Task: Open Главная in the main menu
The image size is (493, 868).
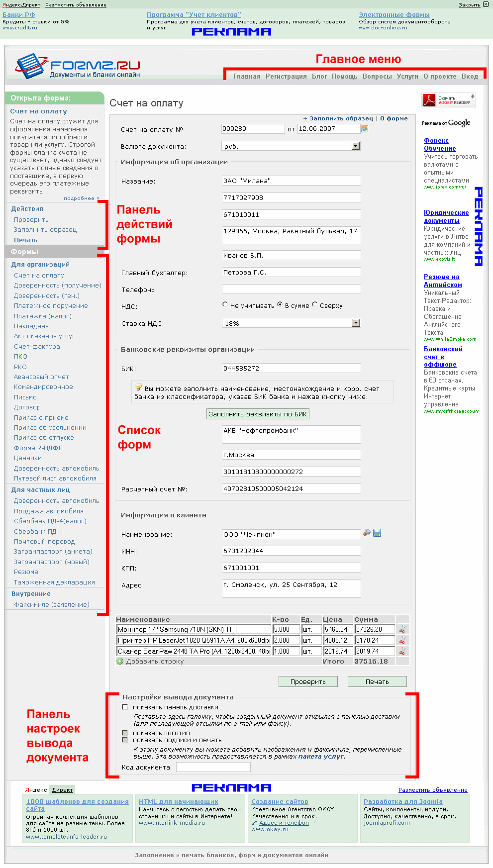Action: coord(247,77)
